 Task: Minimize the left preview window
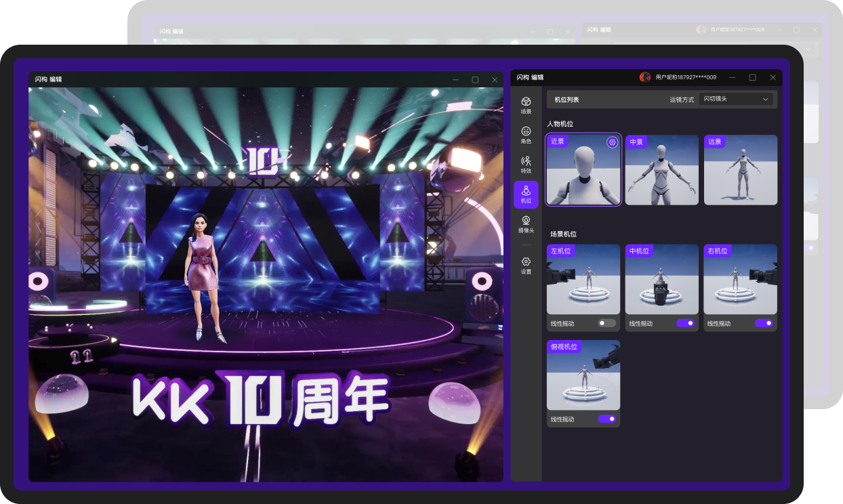coord(455,79)
